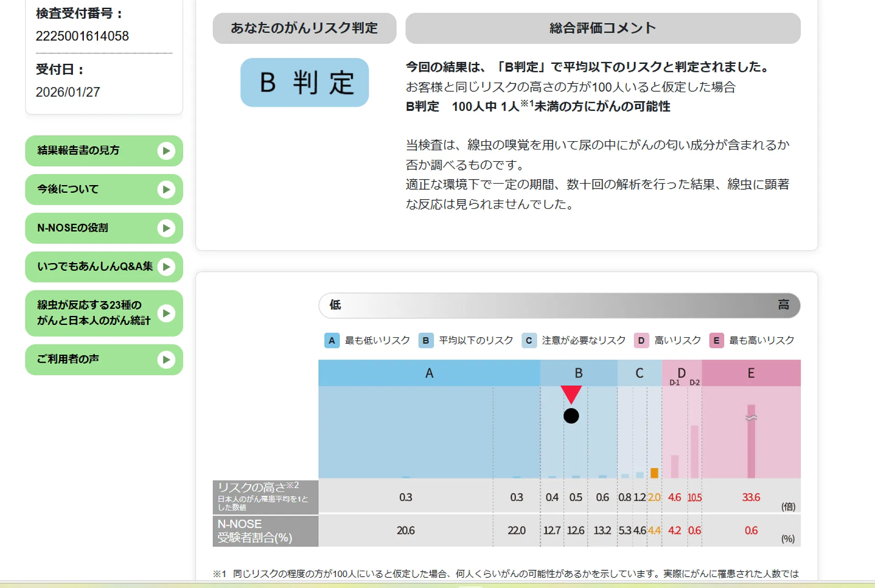This screenshot has width=875, height=588.
Task: Click arrow icon on いつでもあんしんQ&A集
Action: (x=166, y=267)
